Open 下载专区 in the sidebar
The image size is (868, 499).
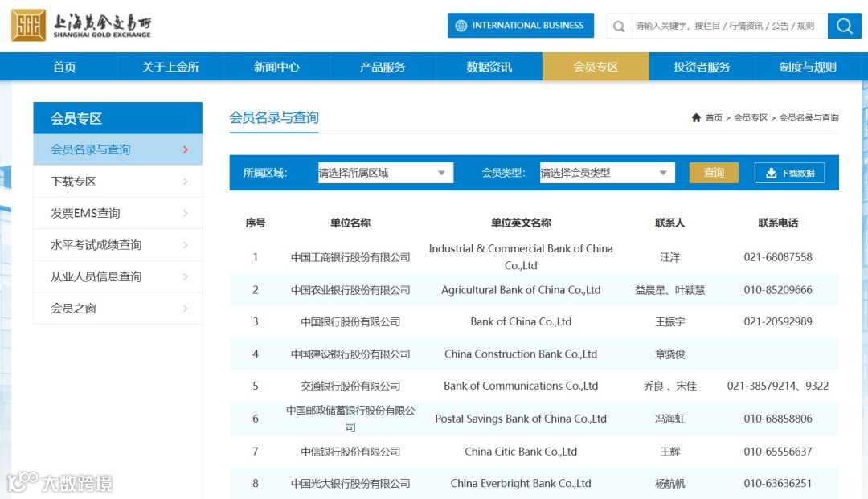(118, 182)
